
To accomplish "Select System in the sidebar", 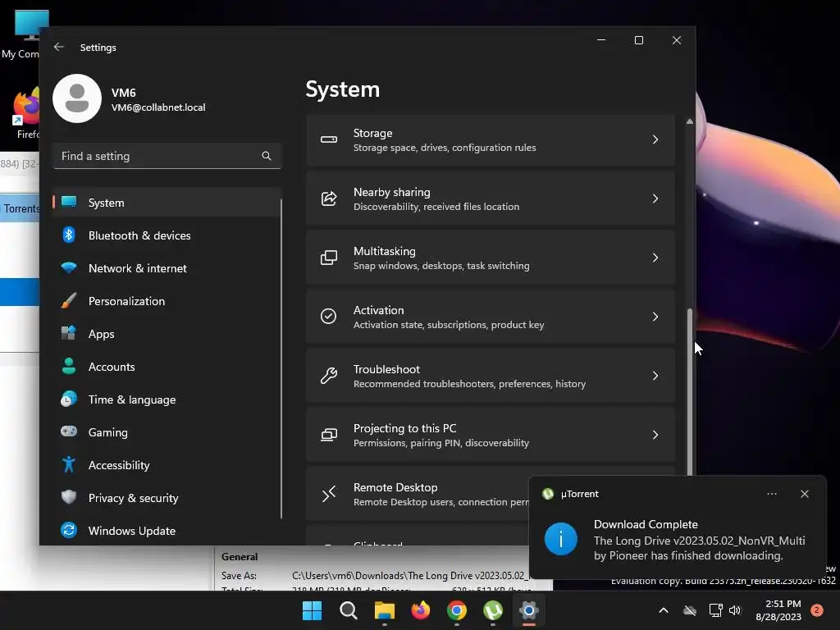I will 167,203.
